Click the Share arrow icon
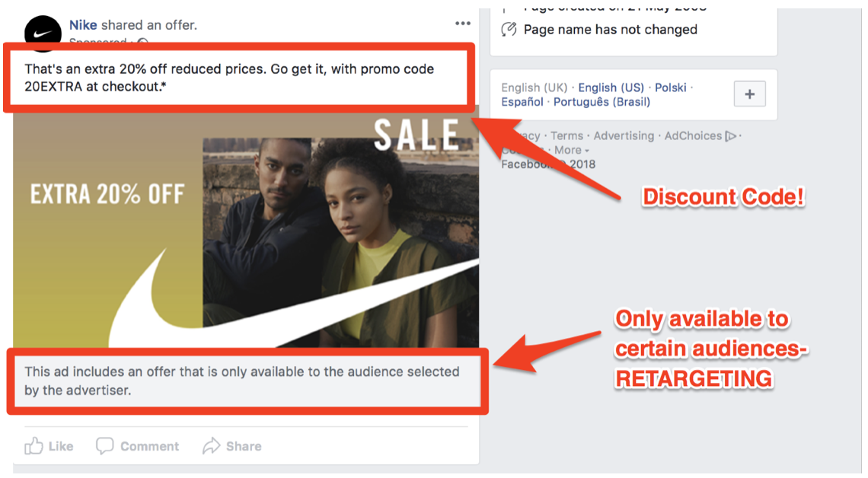Image resolution: width=868 pixels, height=478 pixels. click(x=211, y=446)
